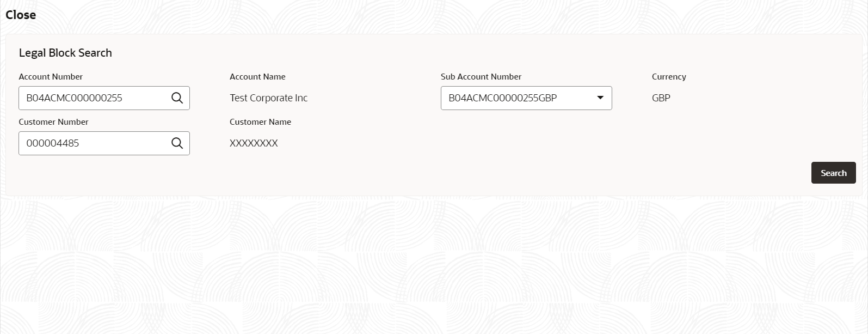Click the Account Name label

coord(257,77)
